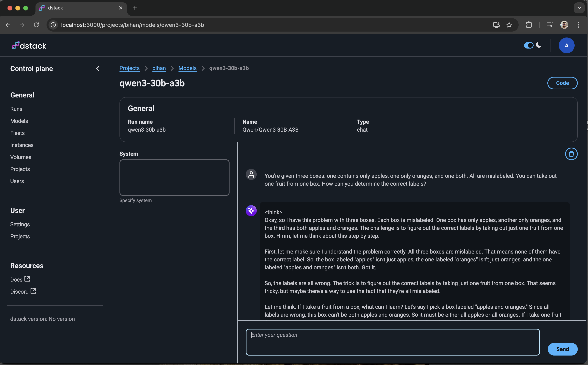Viewport: 588px width, 365px height.
Task: Click the Code button
Action: point(562,83)
